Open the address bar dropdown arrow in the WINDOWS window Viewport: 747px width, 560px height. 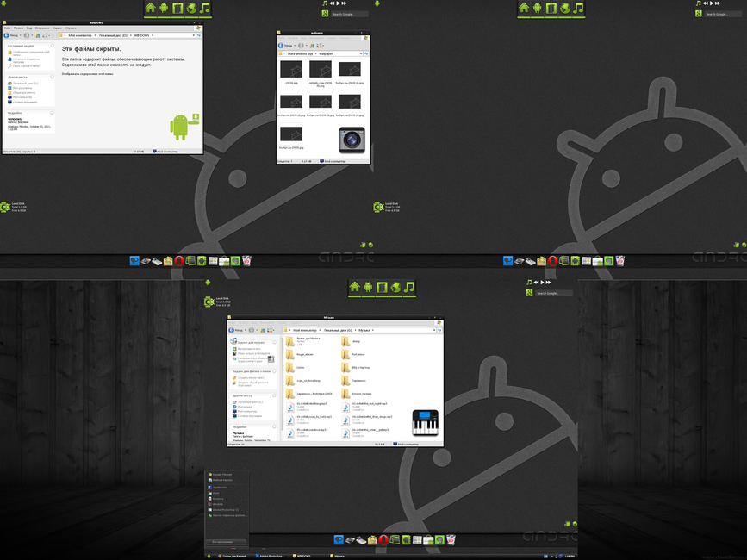pos(193,35)
